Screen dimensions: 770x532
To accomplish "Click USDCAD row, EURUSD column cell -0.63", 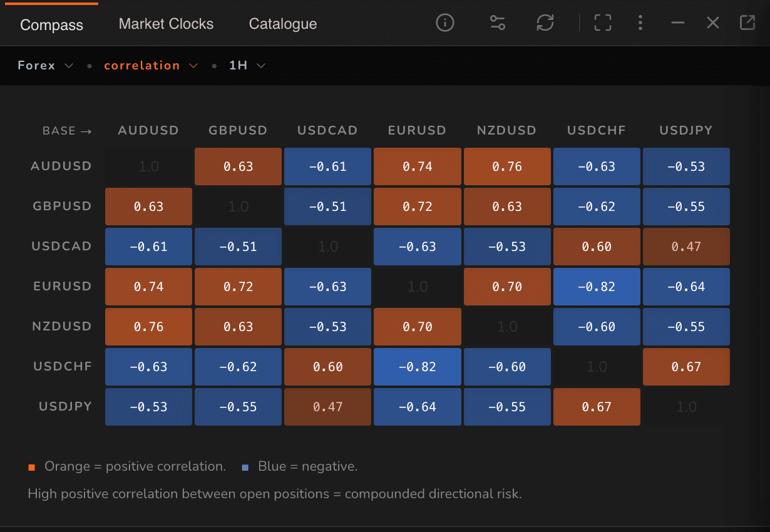I will 418,247.
